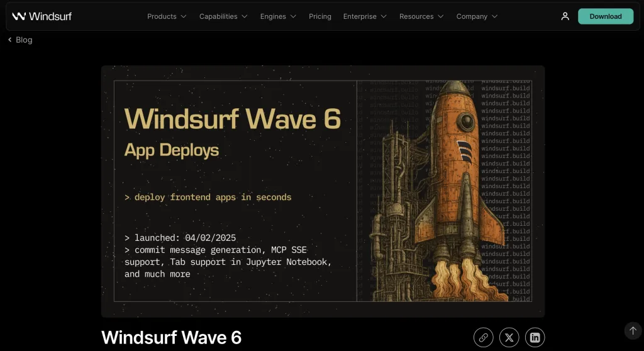The image size is (644, 351).
Task: Expand the Capabilities dropdown chevron
Action: [x=245, y=16]
